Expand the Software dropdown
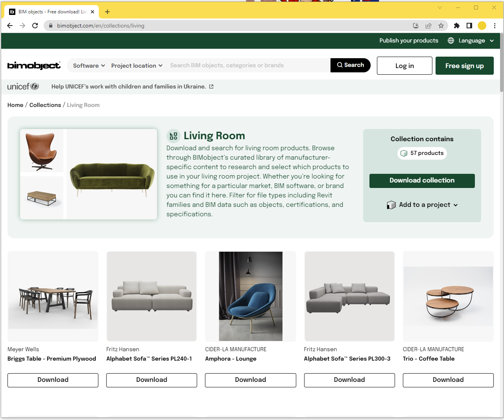 click(x=89, y=66)
